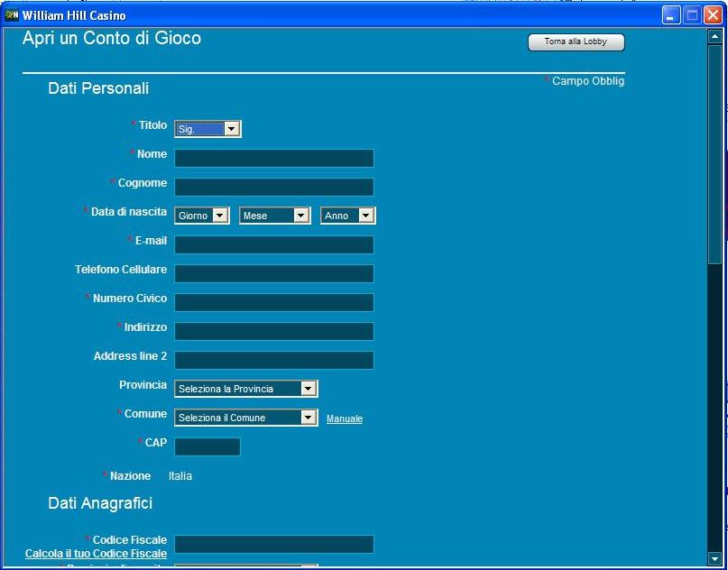
Task: Open the Titolo dropdown showing Sig.
Action: pos(207,129)
